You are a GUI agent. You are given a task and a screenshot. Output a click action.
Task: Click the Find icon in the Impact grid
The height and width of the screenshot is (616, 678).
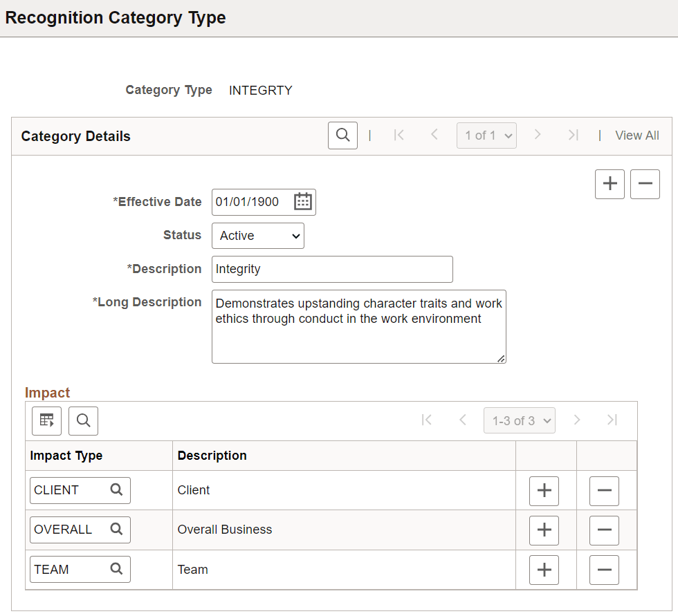tap(83, 420)
